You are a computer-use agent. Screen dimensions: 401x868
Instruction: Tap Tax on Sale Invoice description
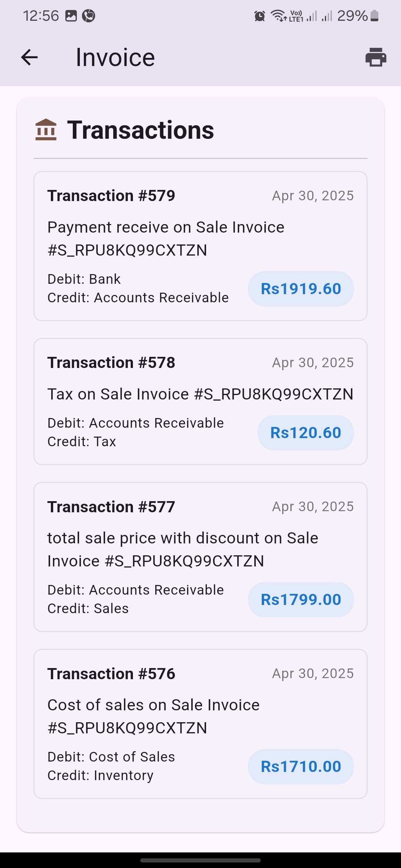point(200,394)
